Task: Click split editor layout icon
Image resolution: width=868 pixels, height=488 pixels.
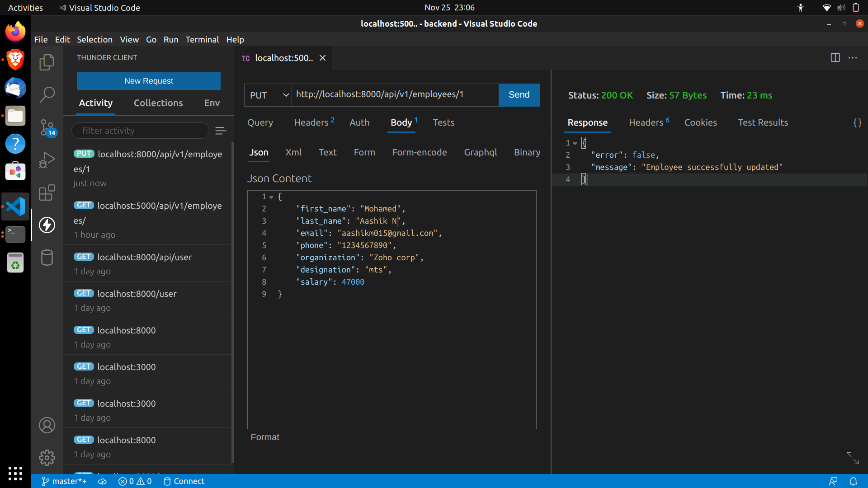Action: pos(835,58)
